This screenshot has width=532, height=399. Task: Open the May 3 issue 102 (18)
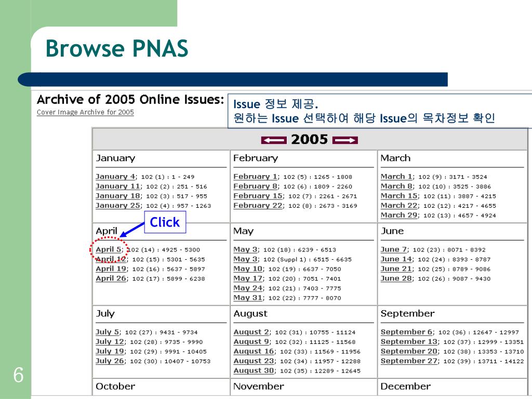coord(246,249)
